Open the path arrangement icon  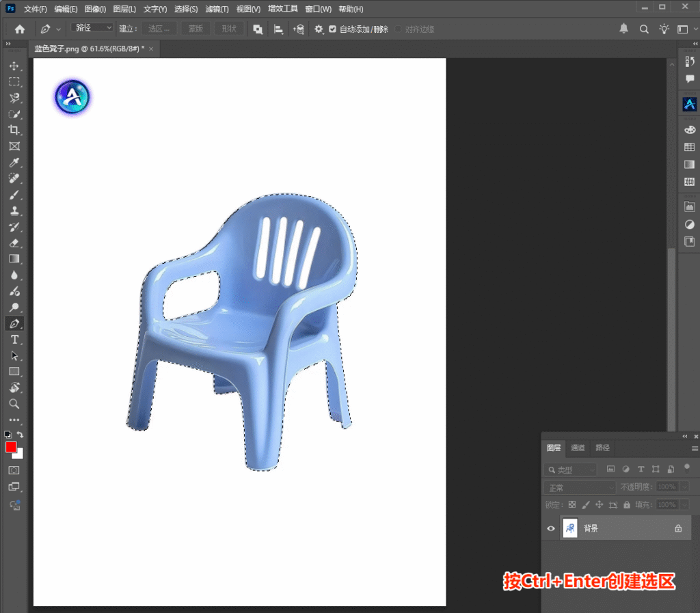point(299,29)
